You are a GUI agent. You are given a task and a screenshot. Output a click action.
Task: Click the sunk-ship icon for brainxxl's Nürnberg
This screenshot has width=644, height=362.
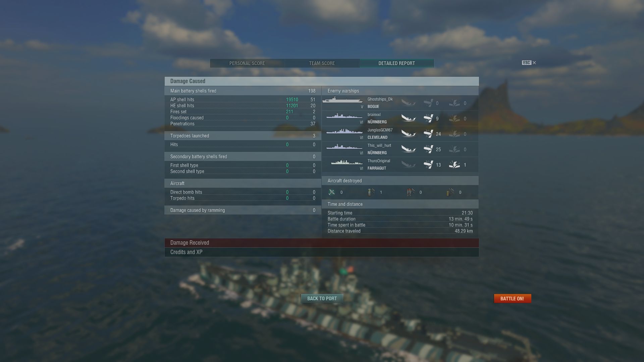(409, 118)
